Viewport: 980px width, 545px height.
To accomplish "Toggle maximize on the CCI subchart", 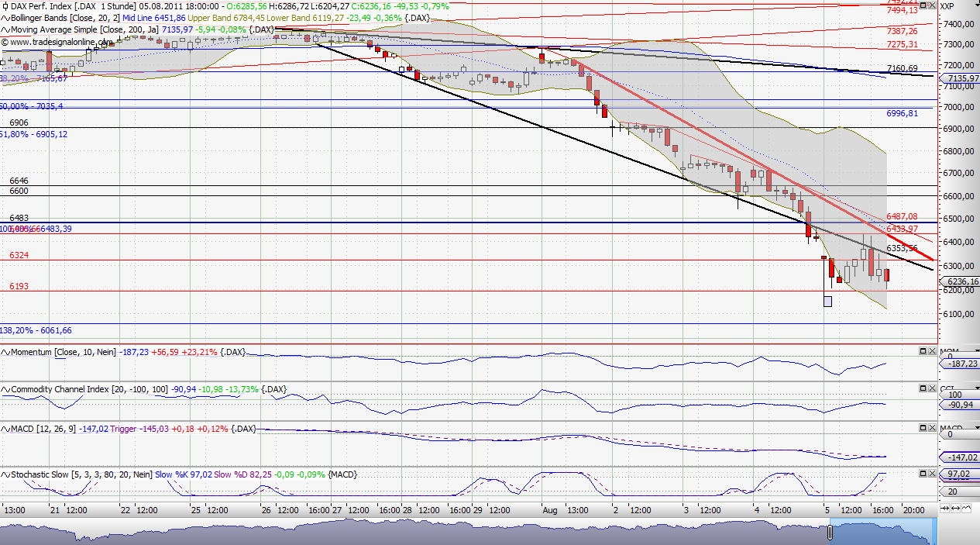I will point(923,388).
